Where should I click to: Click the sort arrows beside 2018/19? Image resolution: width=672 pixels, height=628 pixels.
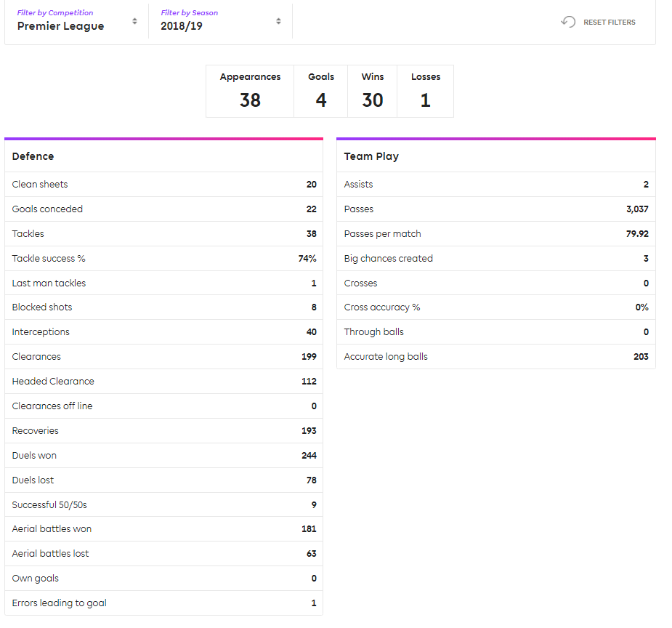pos(278,22)
